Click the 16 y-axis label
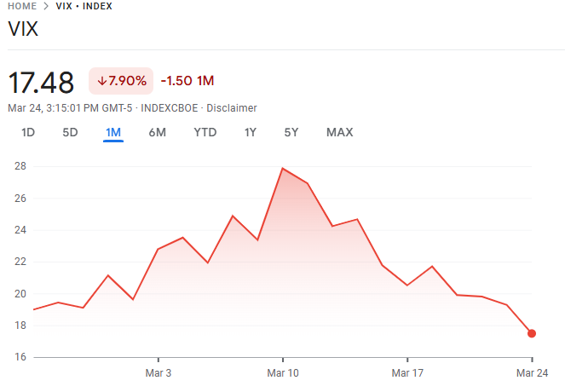The width and height of the screenshot is (565, 392). tap(20, 357)
